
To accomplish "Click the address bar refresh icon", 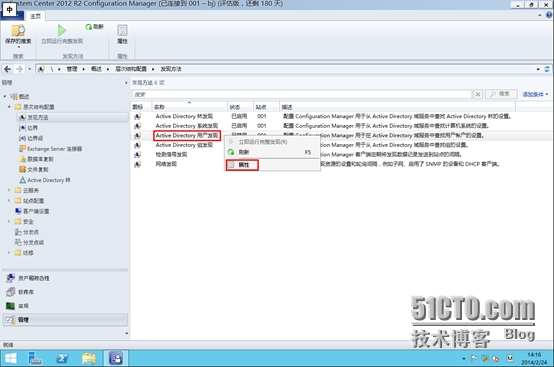I will click(547, 69).
